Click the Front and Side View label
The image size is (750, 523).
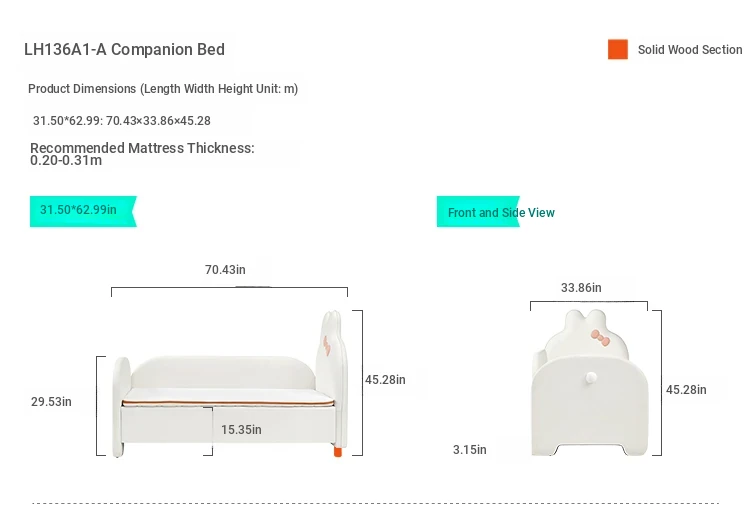tap(501, 212)
